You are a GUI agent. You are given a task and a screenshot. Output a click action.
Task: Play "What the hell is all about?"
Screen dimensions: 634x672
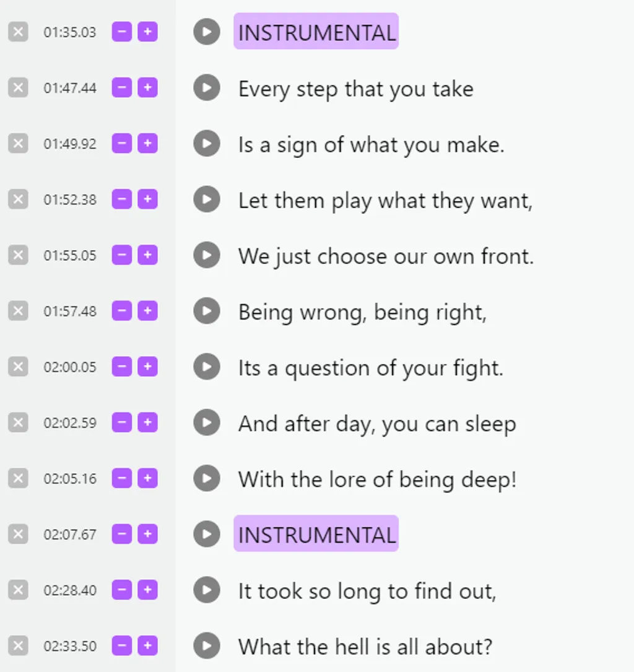(206, 646)
